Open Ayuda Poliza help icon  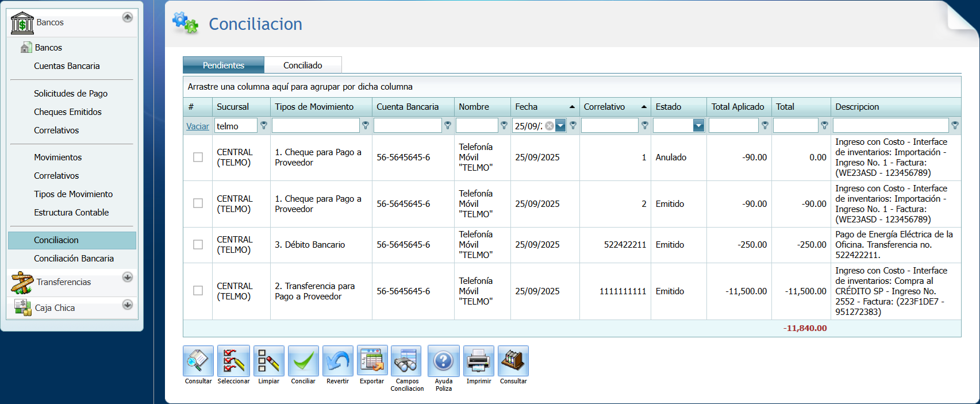[x=443, y=361]
